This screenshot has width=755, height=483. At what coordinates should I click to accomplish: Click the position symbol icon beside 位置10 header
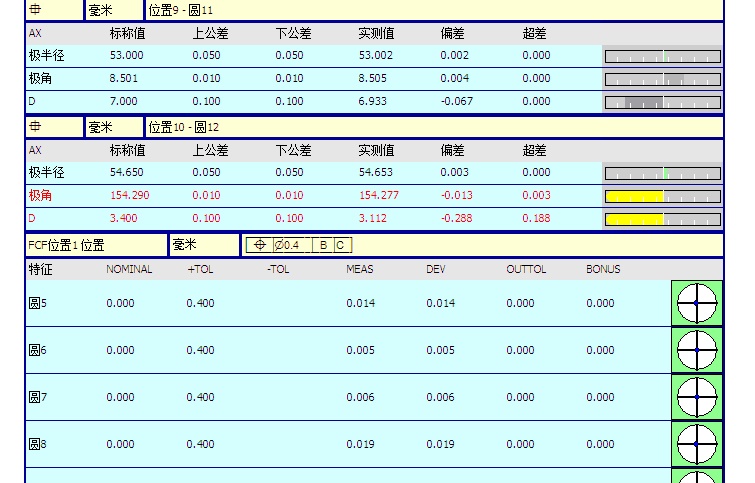coord(35,127)
